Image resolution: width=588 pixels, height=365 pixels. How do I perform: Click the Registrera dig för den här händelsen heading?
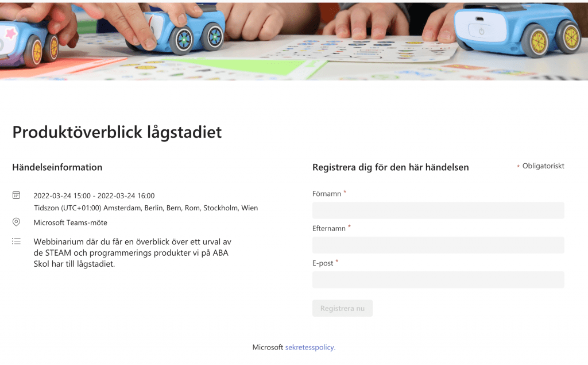[x=390, y=167]
